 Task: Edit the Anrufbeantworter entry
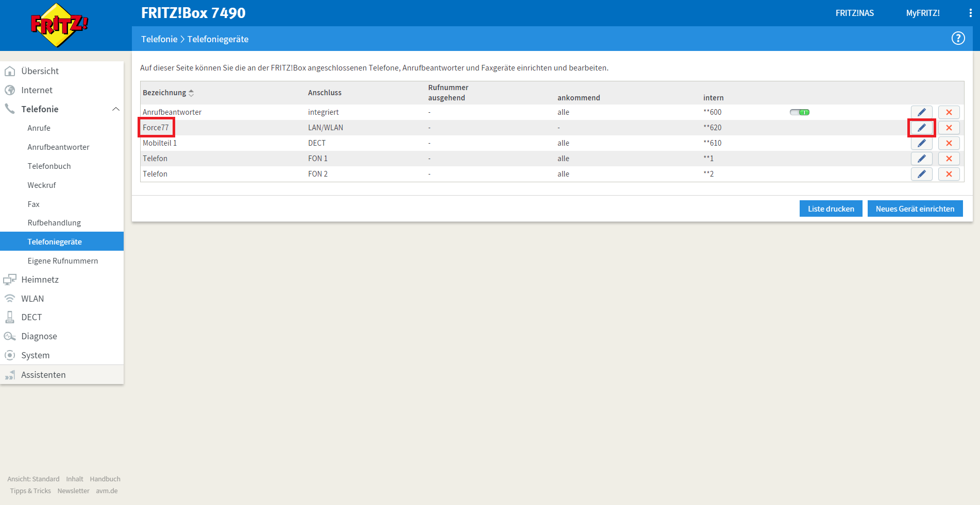click(921, 112)
